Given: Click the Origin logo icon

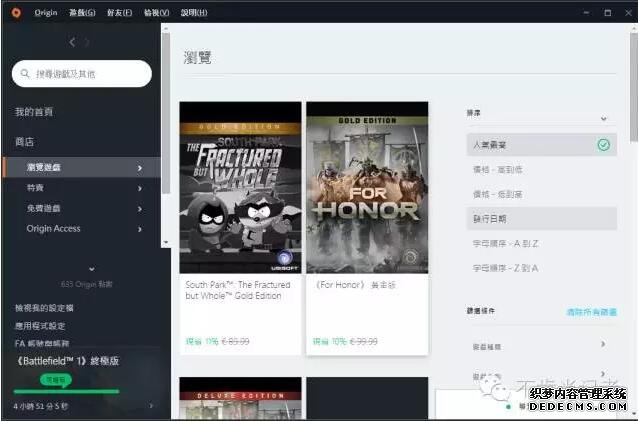Looking at the screenshot, I should (16, 13).
